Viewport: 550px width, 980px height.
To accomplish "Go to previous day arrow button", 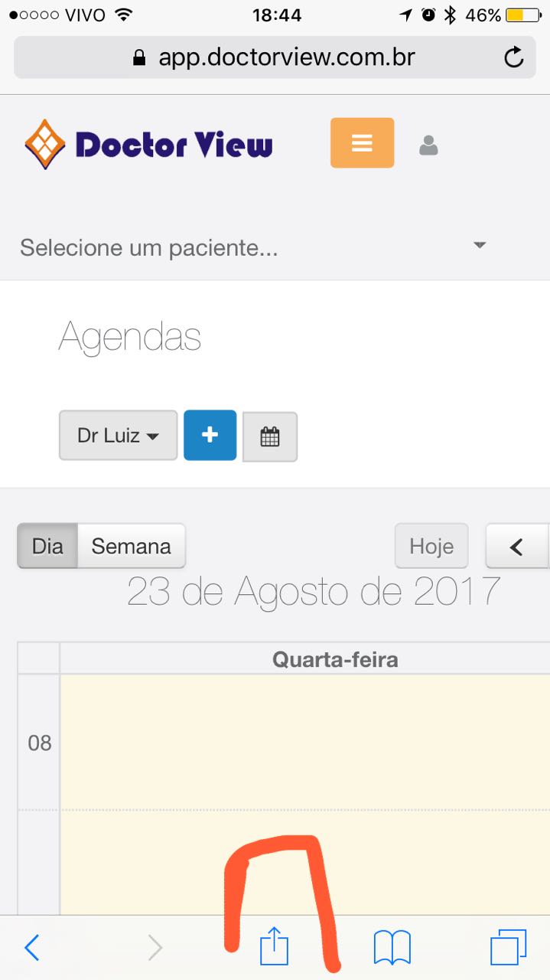I will [x=517, y=547].
